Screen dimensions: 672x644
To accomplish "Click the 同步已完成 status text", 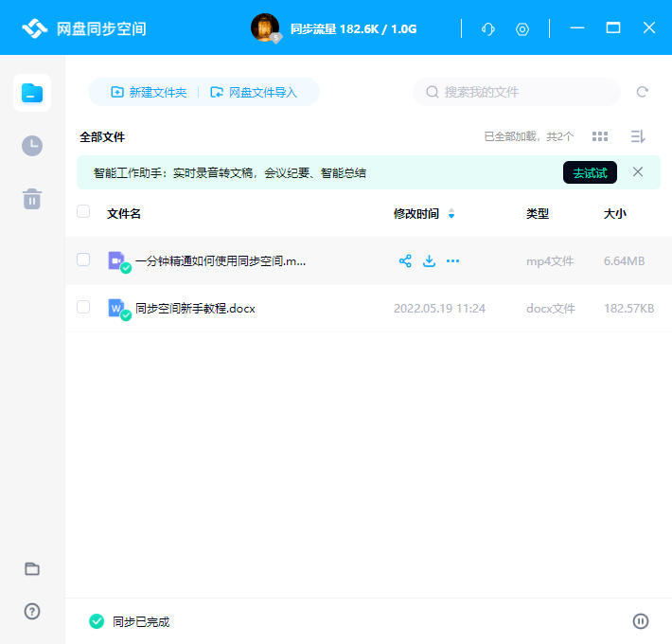I will pos(141,621).
